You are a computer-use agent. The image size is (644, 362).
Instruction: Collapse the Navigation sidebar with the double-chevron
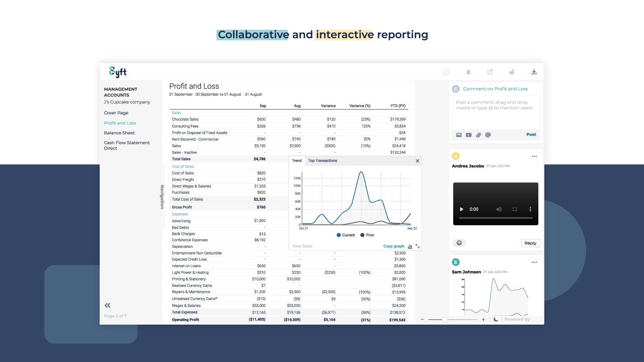pyautogui.click(x=107, y=305)
